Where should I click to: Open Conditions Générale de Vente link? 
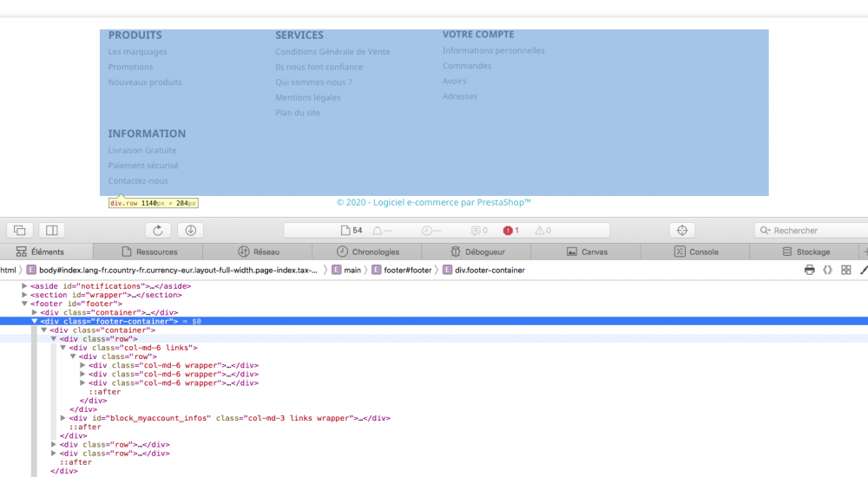pos(332,51)
